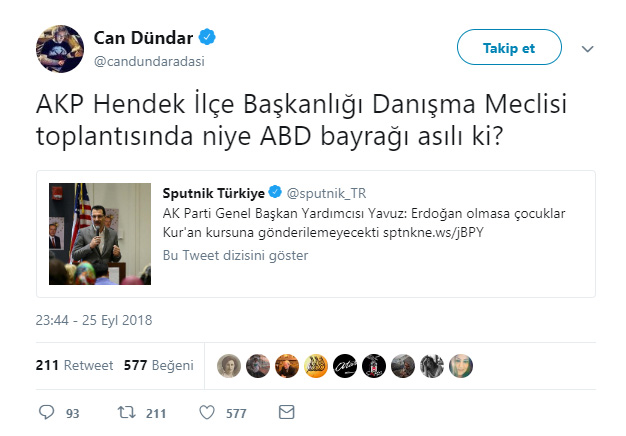View the 577 Beğeni list
This screenshot has width=626, height=436.
click(x=158, y=365)
